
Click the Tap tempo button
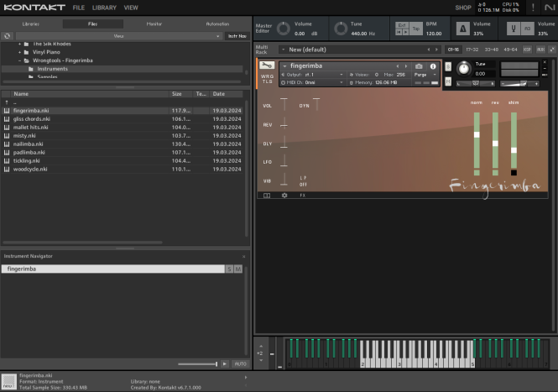pos(416,29)
